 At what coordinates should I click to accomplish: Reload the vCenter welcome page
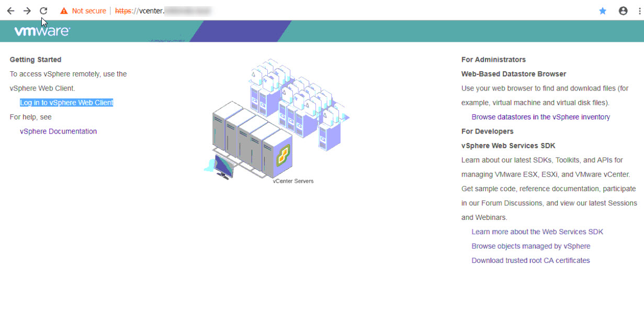(x=43, y=10)
